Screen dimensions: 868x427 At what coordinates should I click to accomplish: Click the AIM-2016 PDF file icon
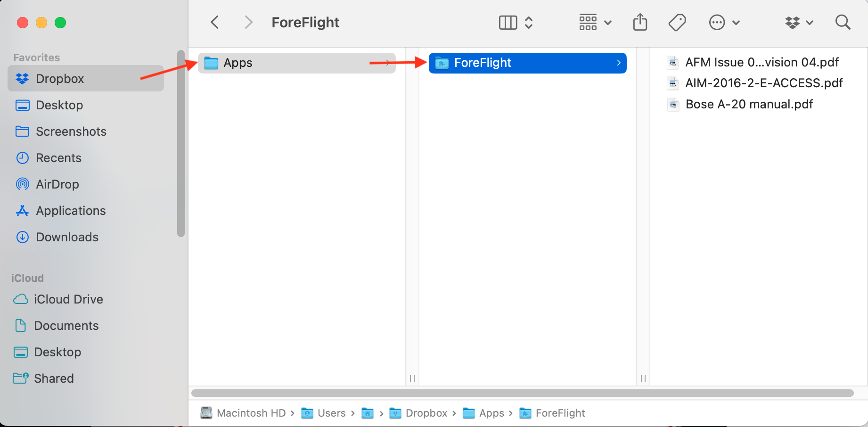pyautogui.click(x=673, y=83)
